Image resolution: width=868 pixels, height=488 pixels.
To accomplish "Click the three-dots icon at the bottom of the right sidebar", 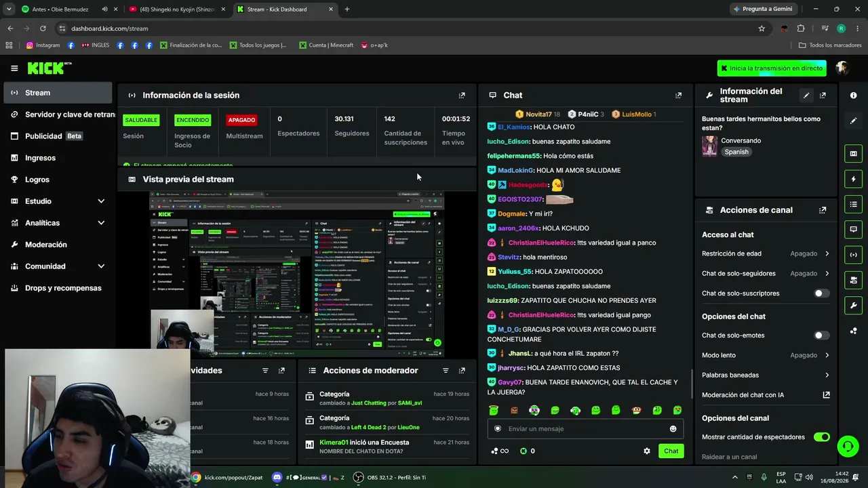I will (854, 331).
